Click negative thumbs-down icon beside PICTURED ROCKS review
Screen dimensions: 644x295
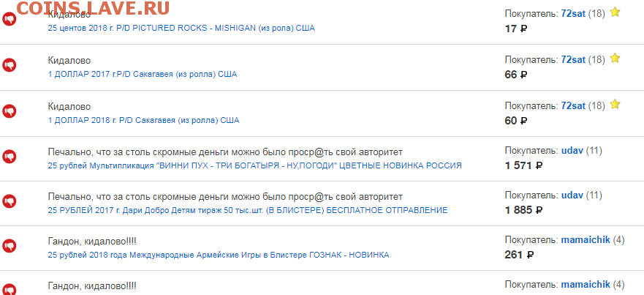click(x=9, y=19)
